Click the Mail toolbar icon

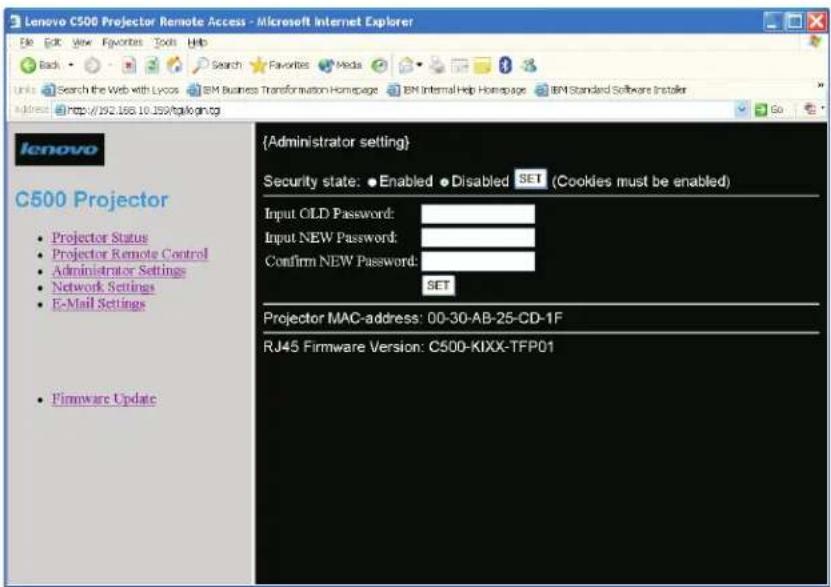[406, 65]
